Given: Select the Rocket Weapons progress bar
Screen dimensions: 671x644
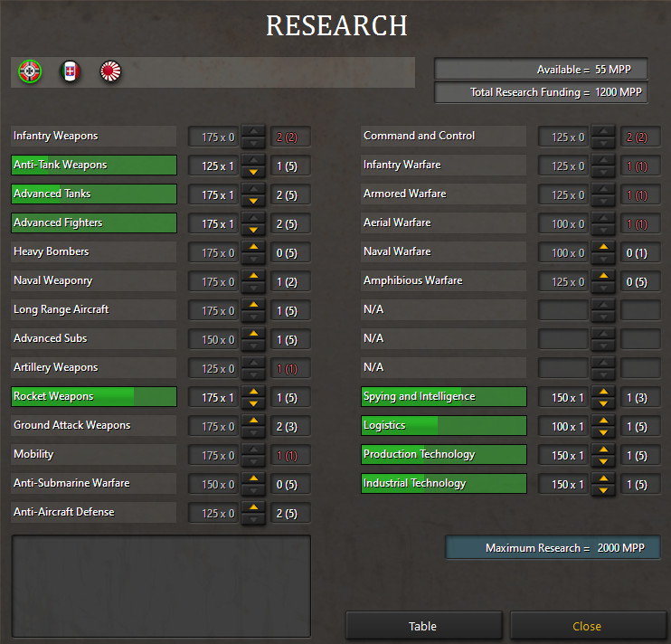Looking at the screenshot, I should 94,397.
